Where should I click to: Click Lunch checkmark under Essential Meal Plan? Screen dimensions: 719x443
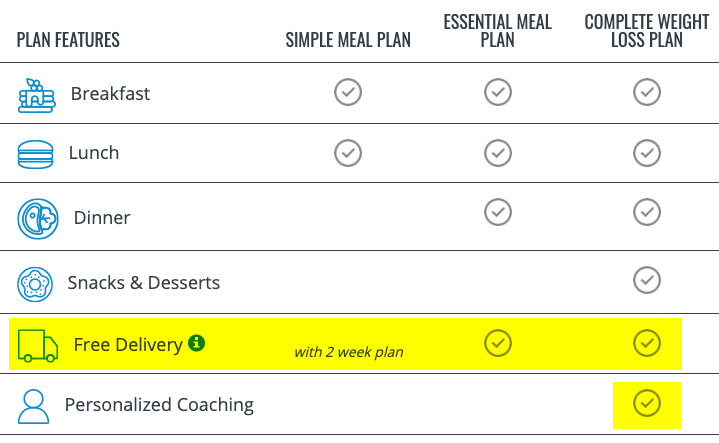pos(498,153)
